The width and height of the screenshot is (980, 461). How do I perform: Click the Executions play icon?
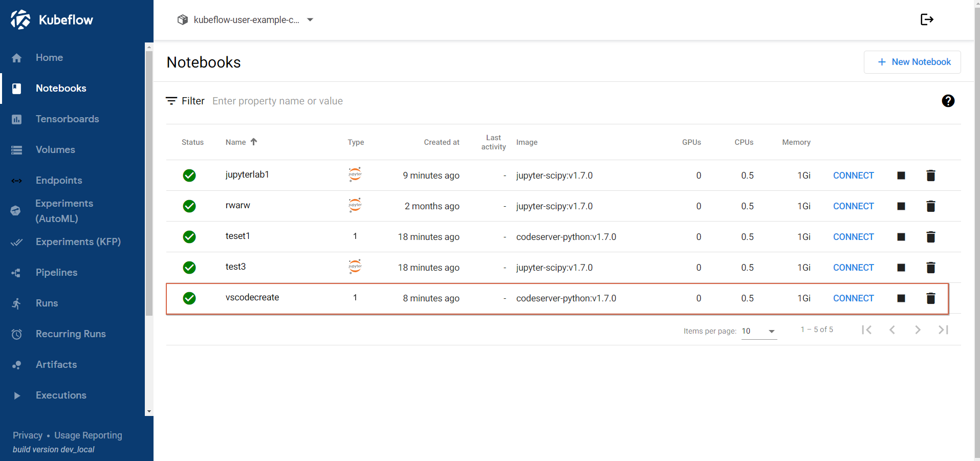coord(16,396)
